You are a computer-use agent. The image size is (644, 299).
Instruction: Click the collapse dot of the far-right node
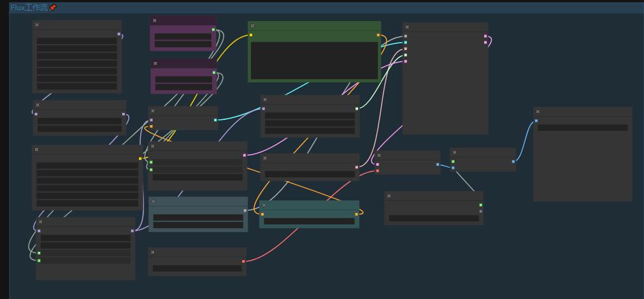(x=538, y=112)
